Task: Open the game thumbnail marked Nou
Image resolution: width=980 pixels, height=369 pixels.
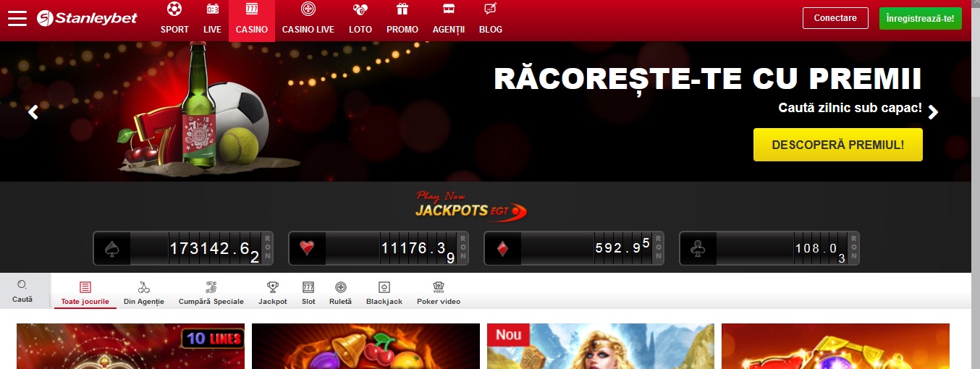Action: point(601,347)
